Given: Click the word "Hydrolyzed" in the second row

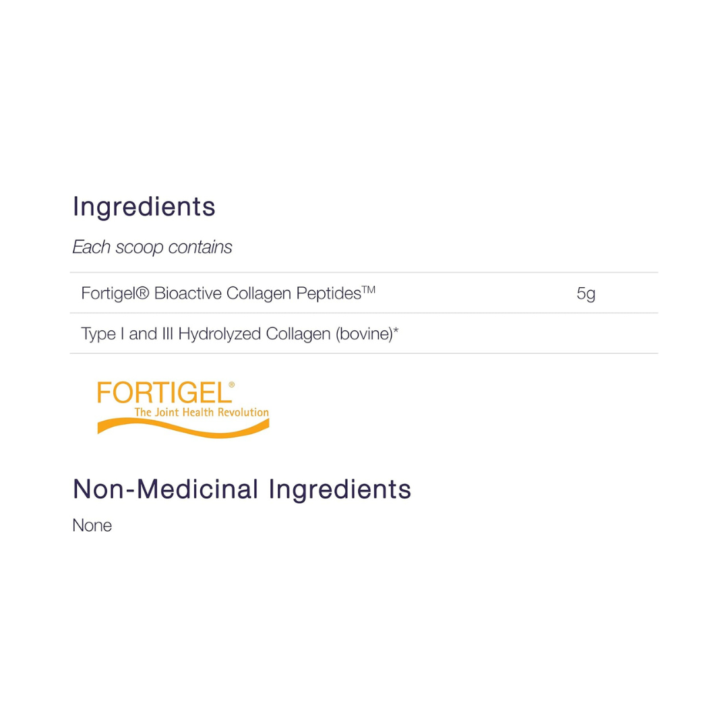Looking at the screenshot, I should [x=220, y=334].
